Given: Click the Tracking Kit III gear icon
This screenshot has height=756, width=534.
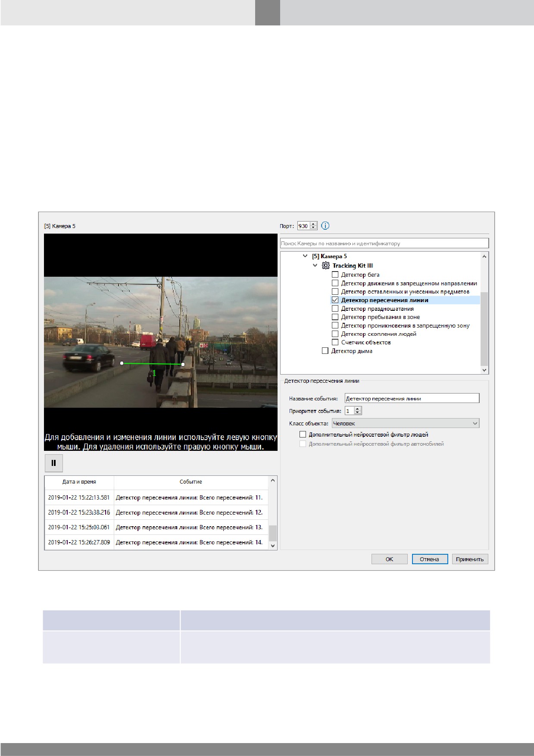Looking at the screenshot, I should coord(326,266).
